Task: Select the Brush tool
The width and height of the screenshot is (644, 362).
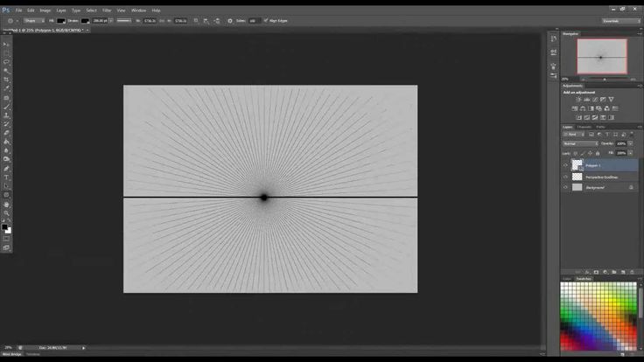Action: [6, 107]
